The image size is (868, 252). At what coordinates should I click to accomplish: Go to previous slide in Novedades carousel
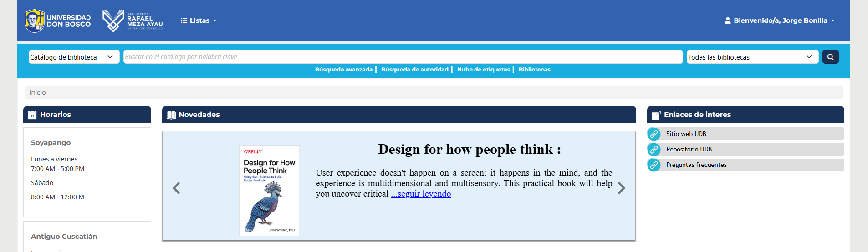[176, 188]
